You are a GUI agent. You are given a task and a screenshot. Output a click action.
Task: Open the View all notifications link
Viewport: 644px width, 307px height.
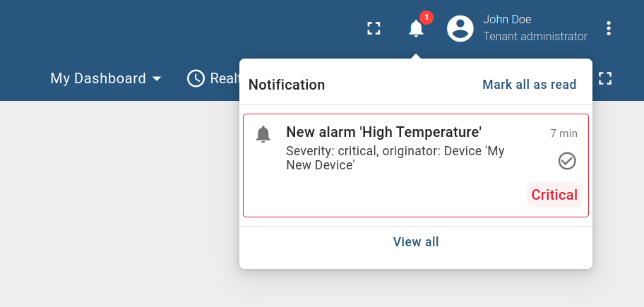(x=416, y=242)
